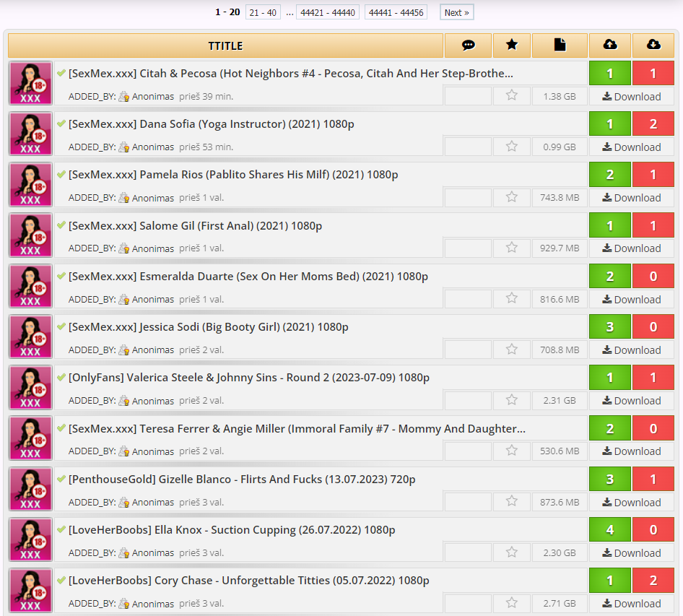This screenshot has width=683, height=616.
Task: Click the anonymous user icon in the 1.38 GB row
Action: tap(123, 96)
